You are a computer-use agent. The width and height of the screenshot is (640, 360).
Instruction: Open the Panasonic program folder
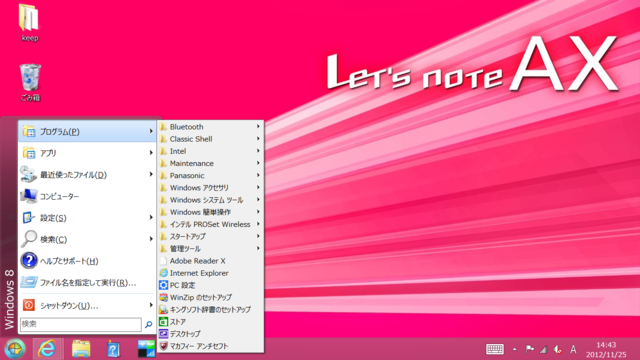(210, 176)
